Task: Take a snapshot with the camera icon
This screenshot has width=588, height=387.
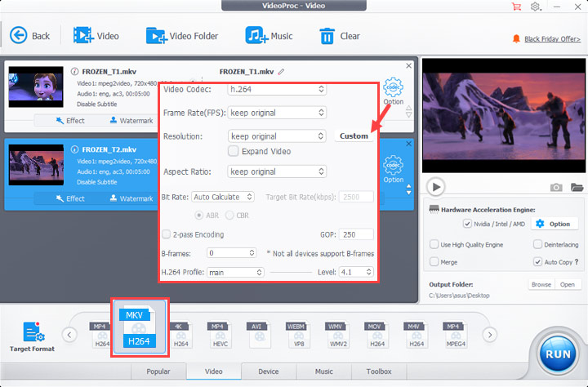Action: point(556,187)
